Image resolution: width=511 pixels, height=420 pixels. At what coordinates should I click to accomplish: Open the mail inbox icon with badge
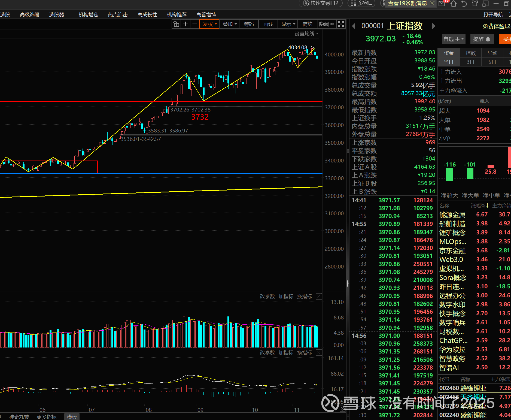click(x=442, y=3)
